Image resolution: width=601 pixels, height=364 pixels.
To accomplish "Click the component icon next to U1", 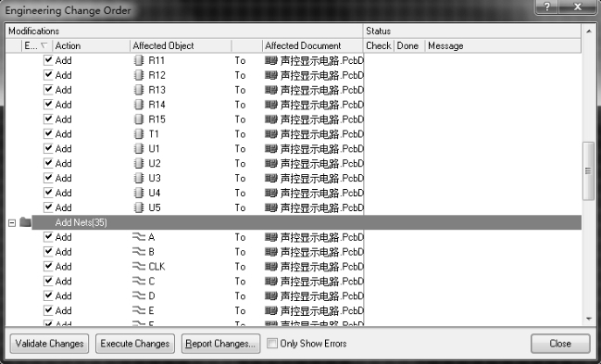I will coord(139,148).
